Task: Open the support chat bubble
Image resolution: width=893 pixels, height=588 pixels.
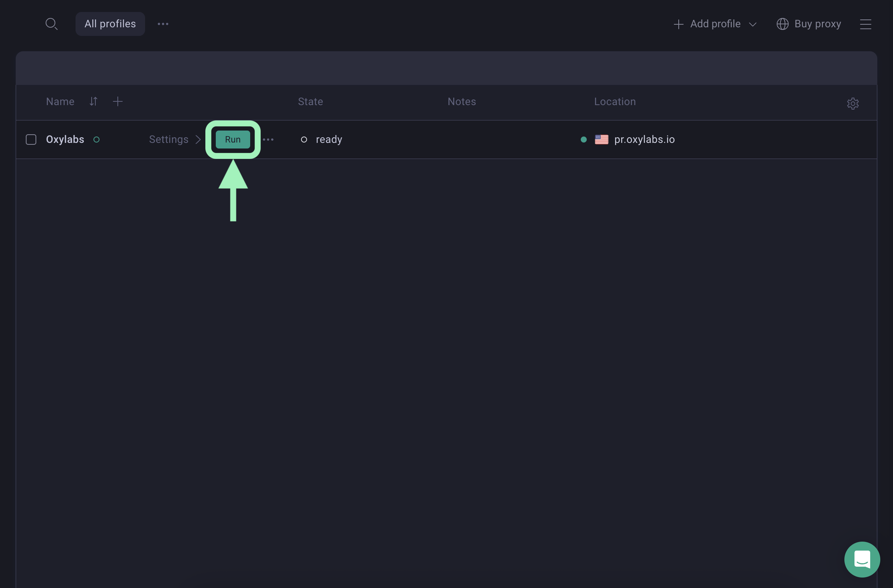Action: (862, 559)
